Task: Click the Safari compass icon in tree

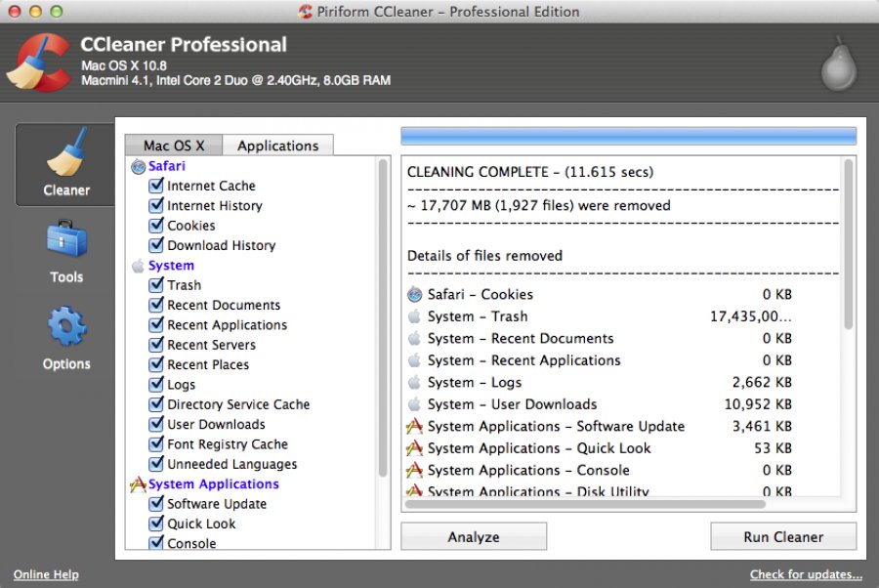Action: coord(138,166)
